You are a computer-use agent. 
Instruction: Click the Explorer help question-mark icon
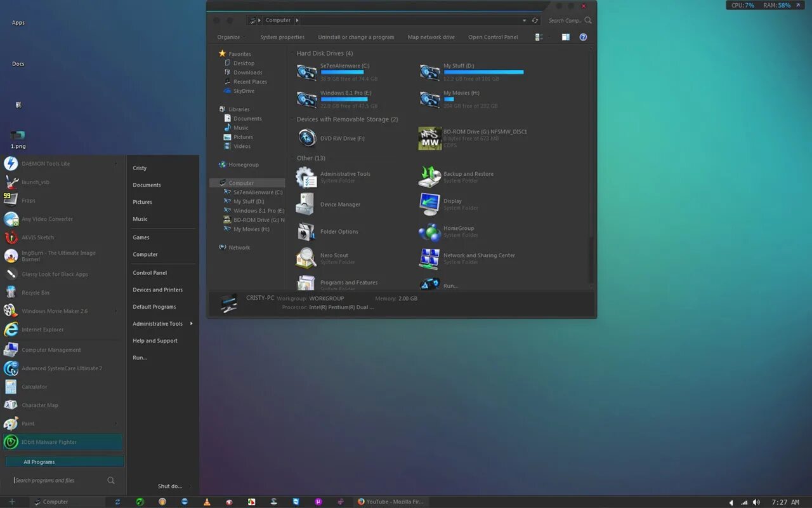[x=583, y=37]
